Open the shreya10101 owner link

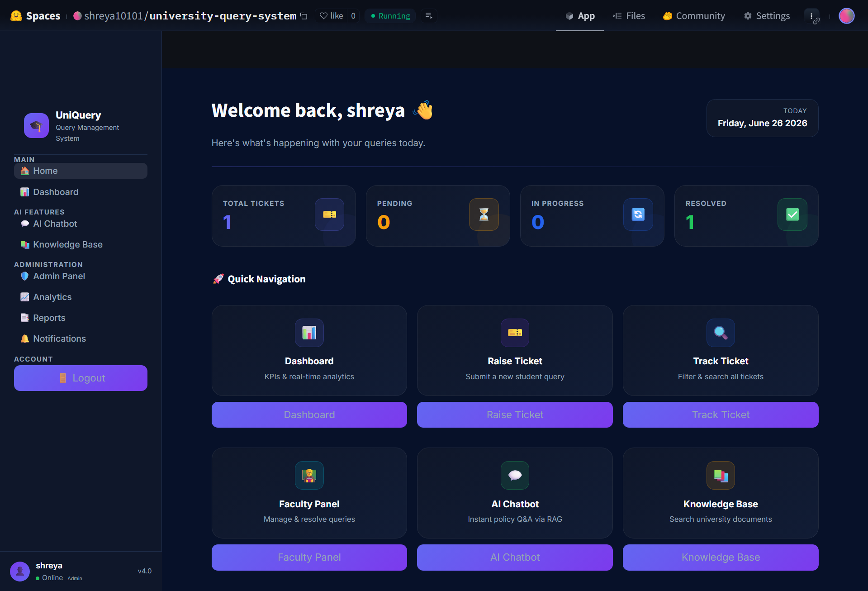click(x=113, y=16)
